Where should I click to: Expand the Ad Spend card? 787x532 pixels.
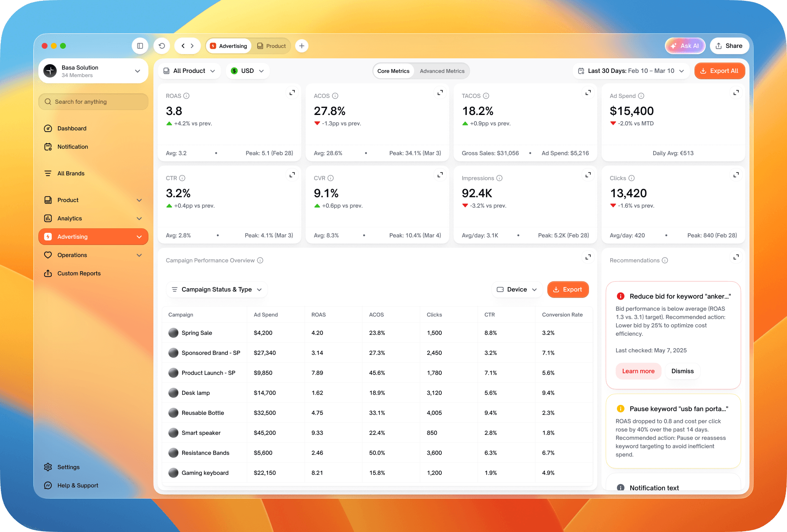pyautogui.click(x=736, y=92)
